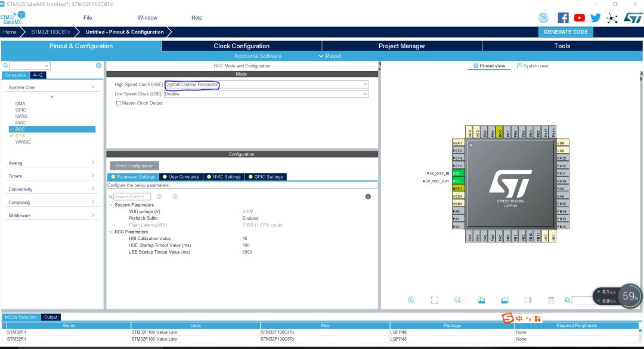The width and height of the screenshot is (644, 349).
Task: Expand the Connectivity category
Action: pyautogui.click(x=93, y=189)
